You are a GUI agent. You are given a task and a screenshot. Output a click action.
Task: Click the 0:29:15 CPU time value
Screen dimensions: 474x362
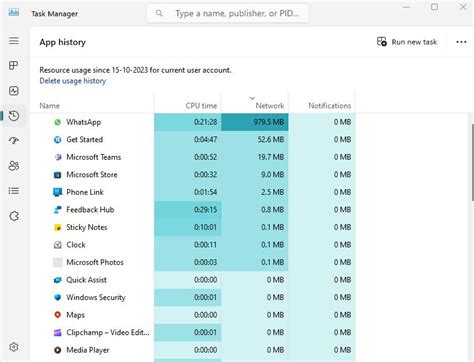(x=205, y=210)
